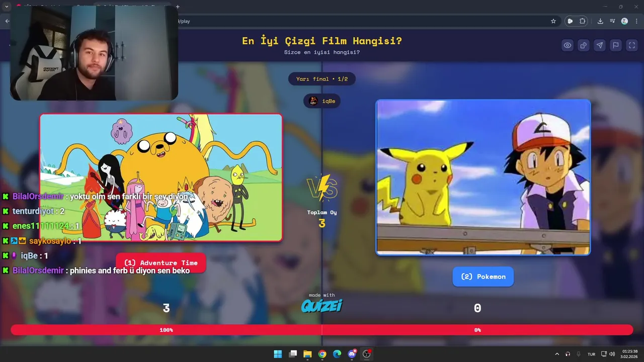The height and width of the screenshot is (362, 644).
Task: Open browser downloads icon
Action: (x=600, y=21)
